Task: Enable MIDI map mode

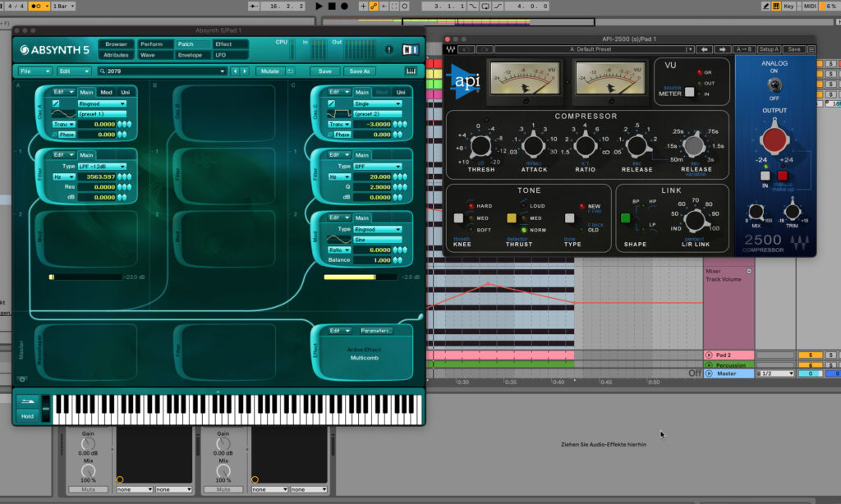Action: pyautogui.click(x=810, y=6)
